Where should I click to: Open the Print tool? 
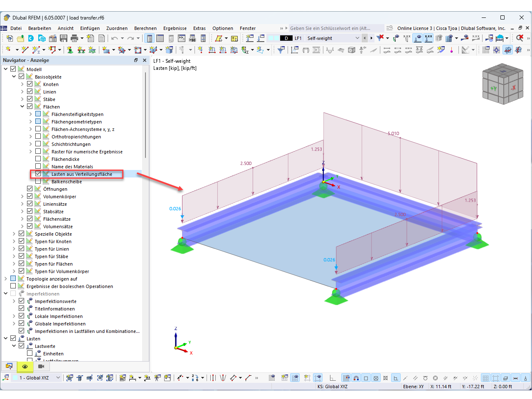[x=74, y=38]
